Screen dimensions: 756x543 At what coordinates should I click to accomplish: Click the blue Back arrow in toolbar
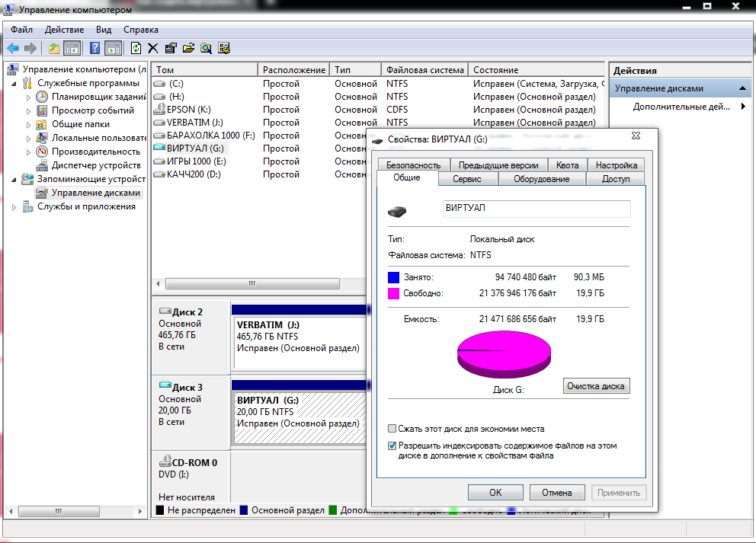click(x=13, y=48)
